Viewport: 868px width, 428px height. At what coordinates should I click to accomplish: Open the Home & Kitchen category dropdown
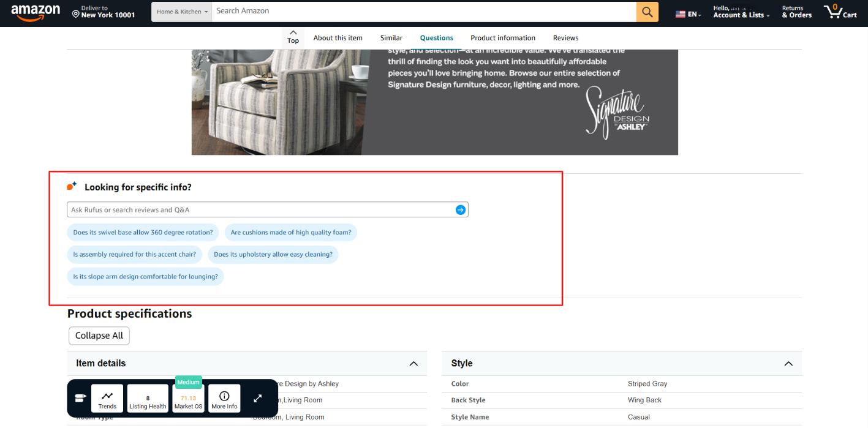click(181, 10)
